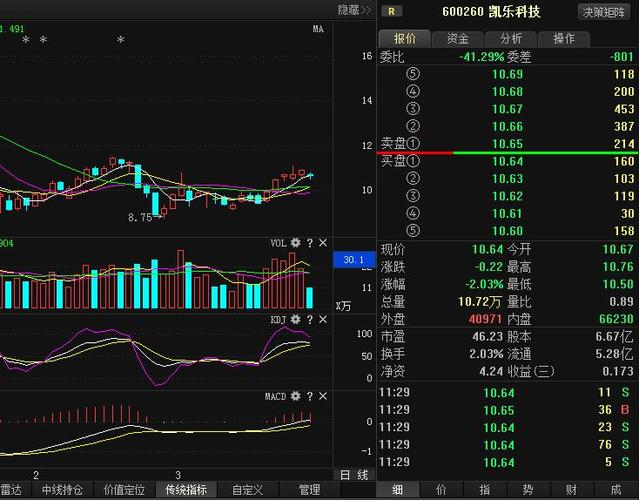Collapse panel with 隐藏 arrows
The width and height of the screenshot is (639, 500).
[354, 10]
